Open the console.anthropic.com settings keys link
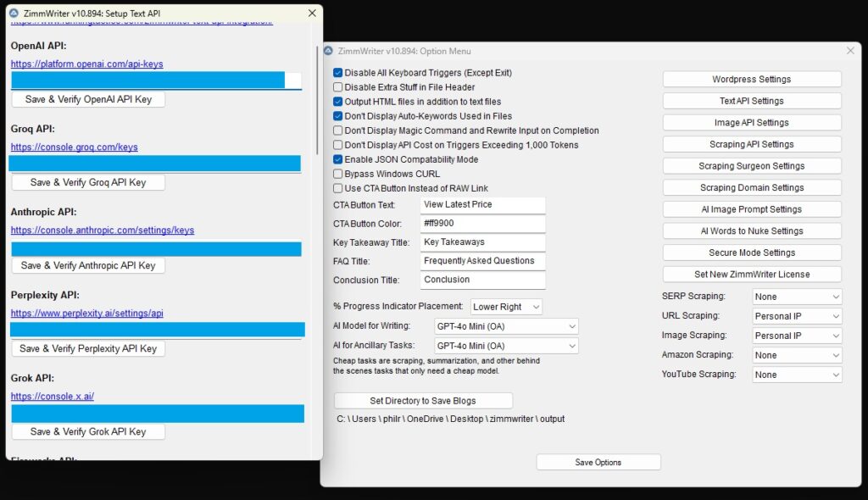Screen dimensions: 868x500 click(103, 230)
